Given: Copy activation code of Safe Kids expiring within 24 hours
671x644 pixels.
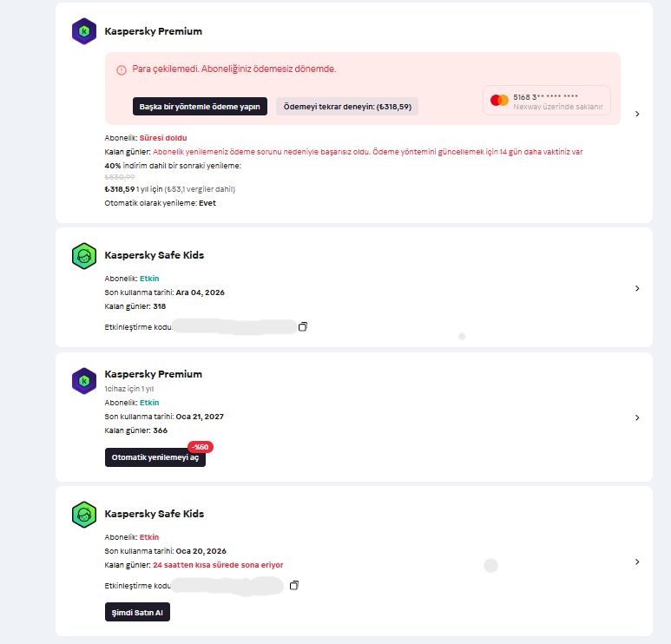Looking at the screenshot, I should pyautogui.click(x=294, y=586).
